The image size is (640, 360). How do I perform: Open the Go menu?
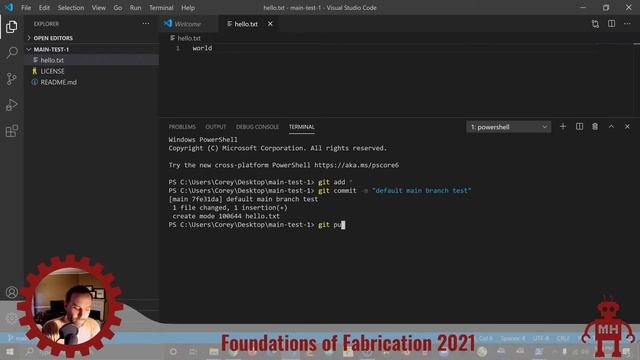(118, 8)
